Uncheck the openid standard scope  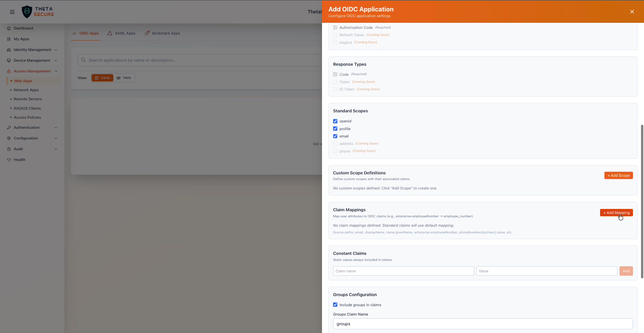coord(335,121)
